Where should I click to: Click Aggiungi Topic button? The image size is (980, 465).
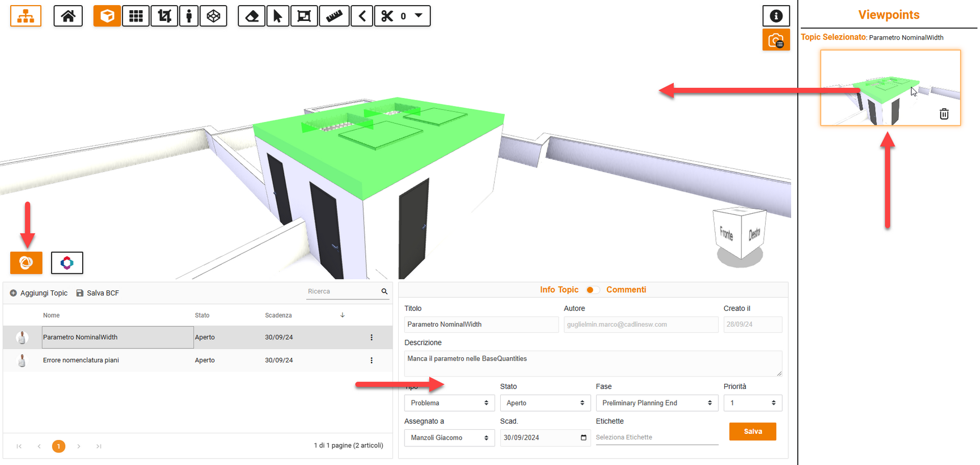coord(39,293)
